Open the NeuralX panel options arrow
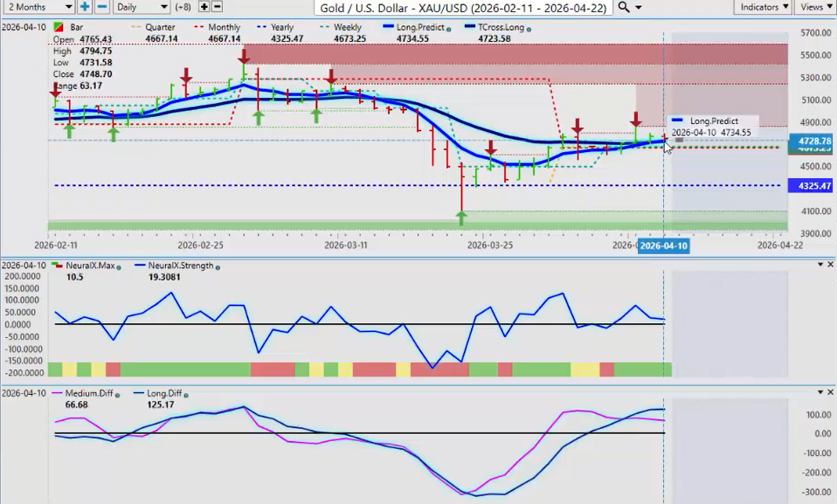The width and height of the screenshot is (837, 504). click(x=819, y=264)
